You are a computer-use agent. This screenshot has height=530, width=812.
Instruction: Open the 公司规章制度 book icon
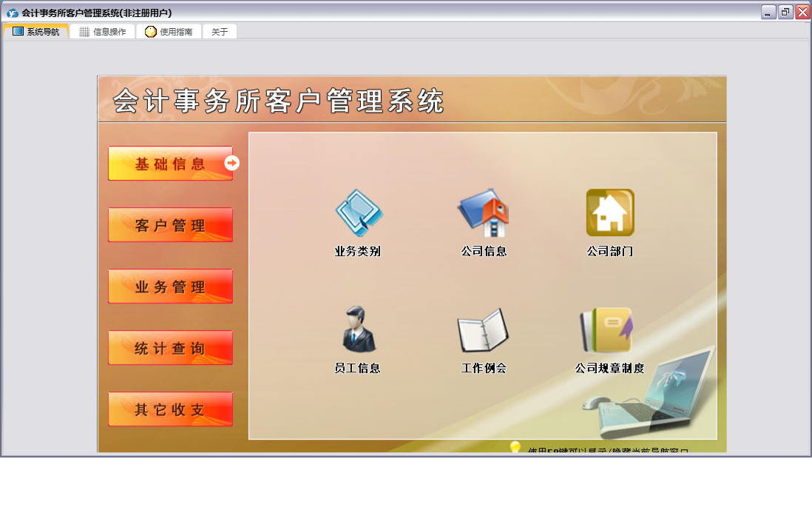click(607, 330)
